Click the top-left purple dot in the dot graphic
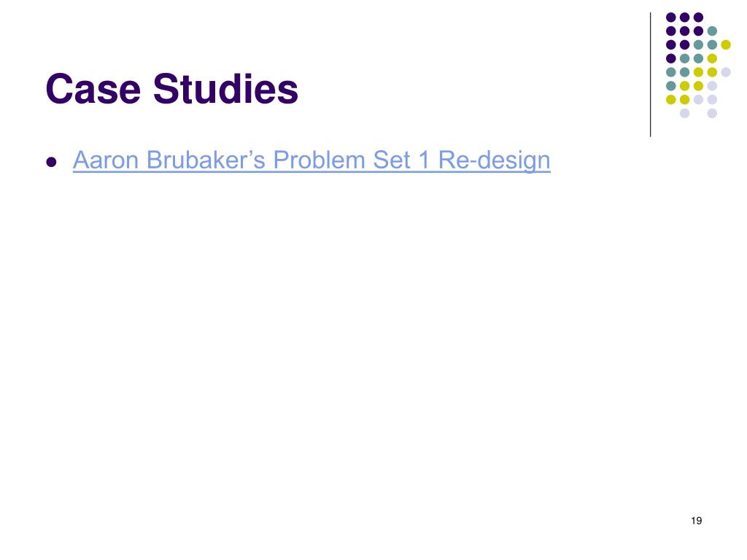747x560 pixels. (x=671, y=17)
